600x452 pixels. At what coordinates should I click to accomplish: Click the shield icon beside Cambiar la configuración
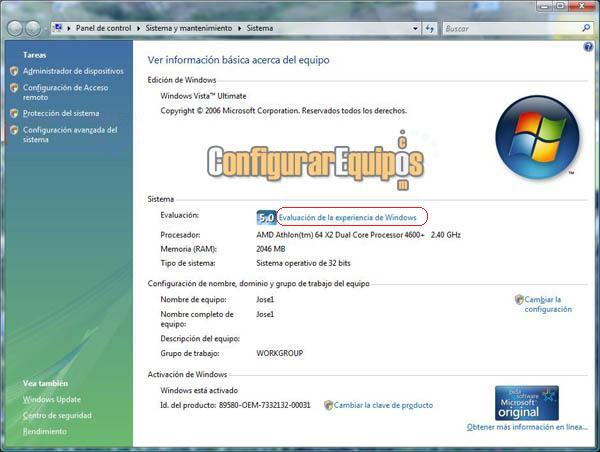pyautogui.click(x=519, y=299)
